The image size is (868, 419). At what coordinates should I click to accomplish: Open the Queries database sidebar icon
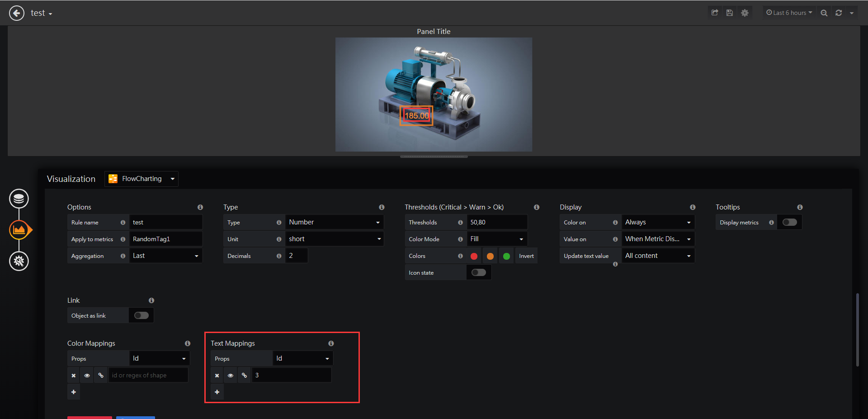tap(19, 199)
